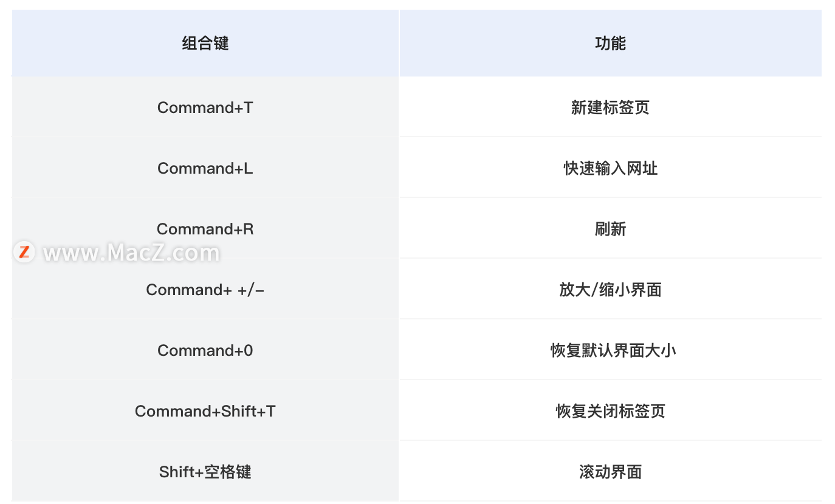Select the 滚动界面 function cell
This screenshot has height=504, width=835.
[x=610, y=472]
